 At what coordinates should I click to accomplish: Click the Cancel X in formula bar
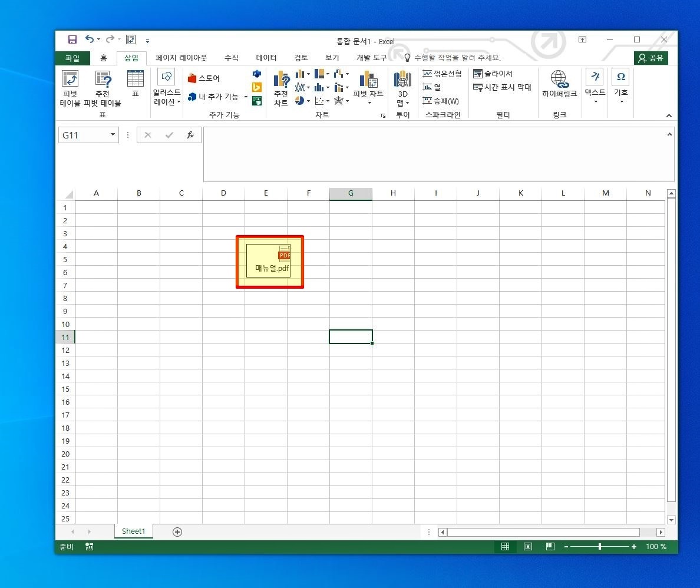point(148,135)
